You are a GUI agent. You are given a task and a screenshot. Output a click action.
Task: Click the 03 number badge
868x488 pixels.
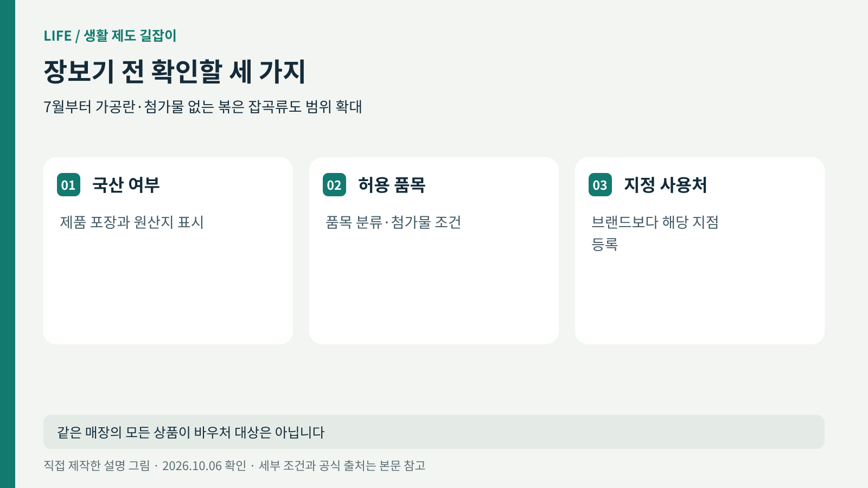point(600,185)
